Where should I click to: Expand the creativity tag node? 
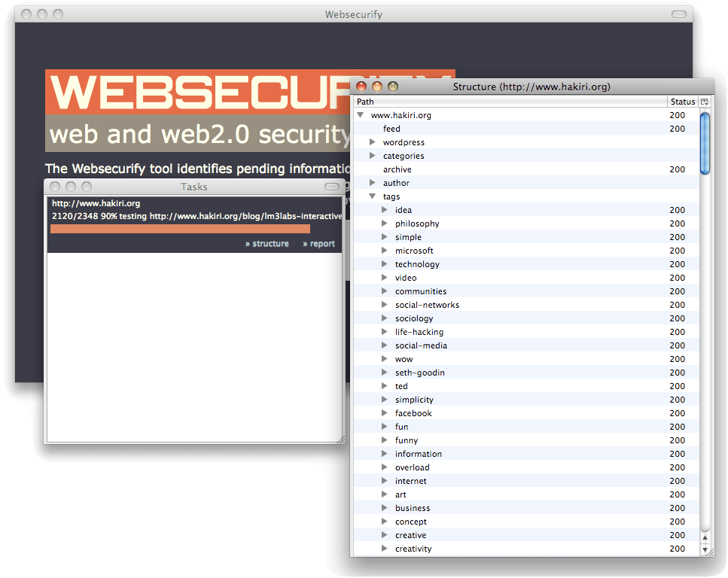click(x=385, y=549)
